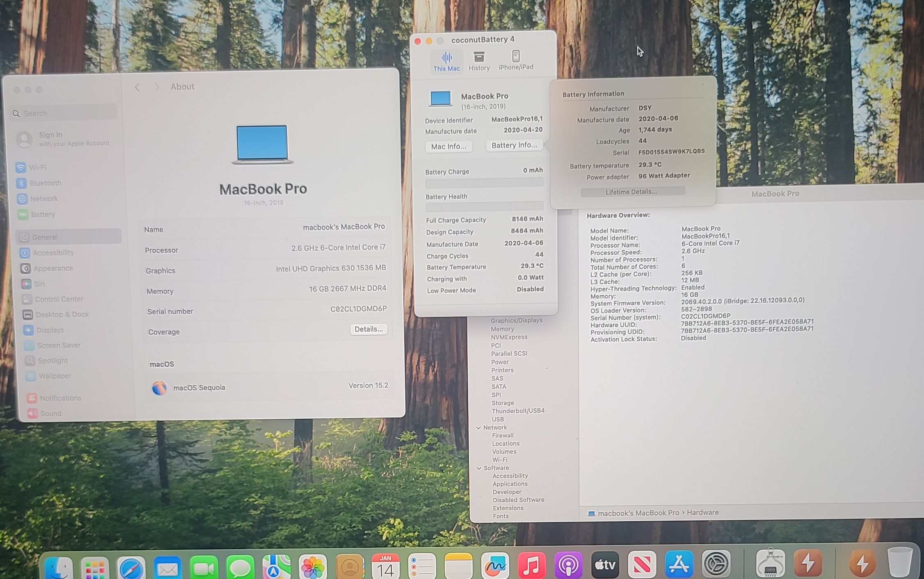This screenshot has height=579, width=924.
Task: Open the App Store from Dock
Action: [679, 565]
